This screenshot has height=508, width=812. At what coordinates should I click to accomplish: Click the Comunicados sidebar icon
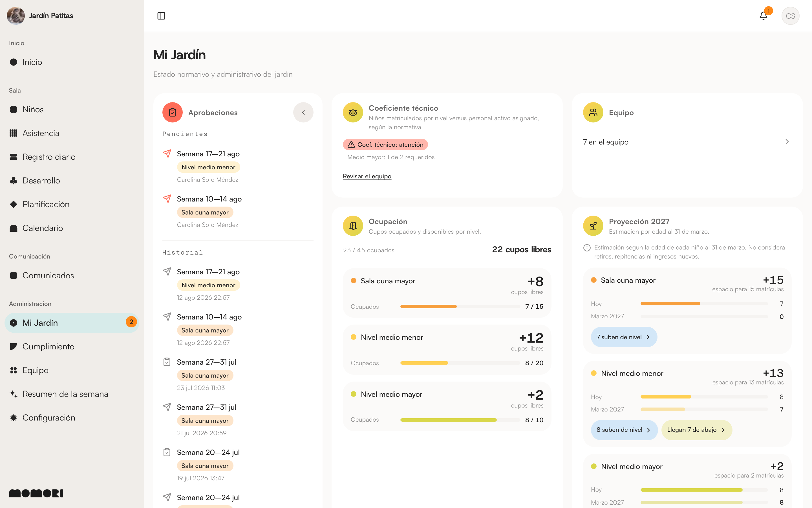click(x=14, y=275)
